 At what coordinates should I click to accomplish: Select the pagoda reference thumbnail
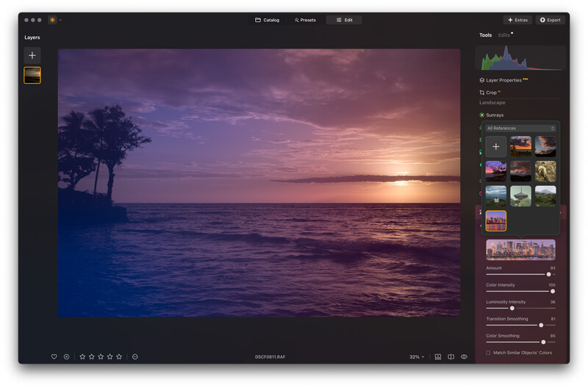520,196
